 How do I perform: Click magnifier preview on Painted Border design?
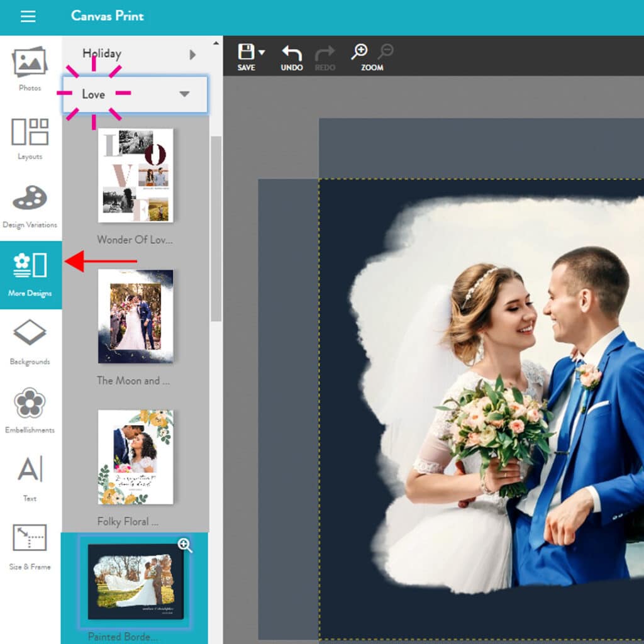pyautogui.click(x=185, y=545)
